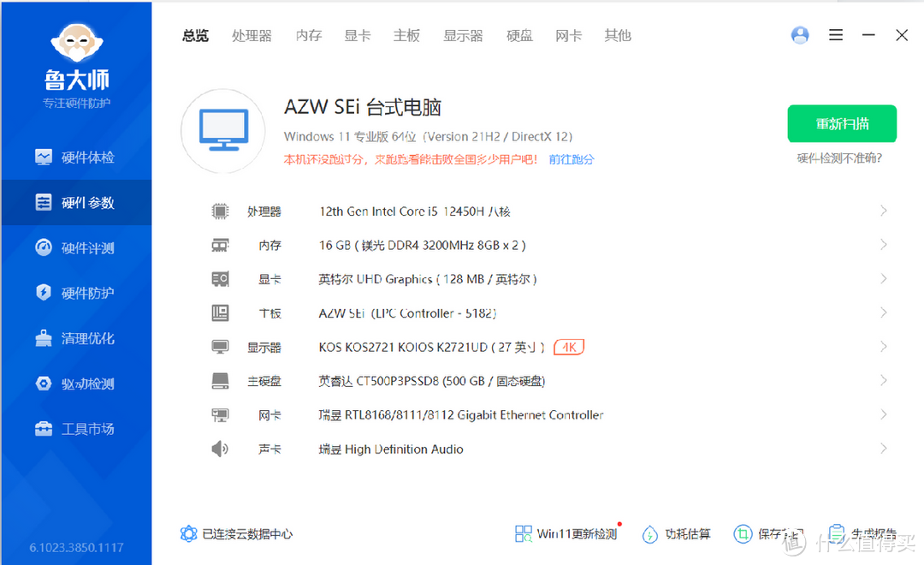Click AZW SEi LPC Controller text

[x=408, y=313]
